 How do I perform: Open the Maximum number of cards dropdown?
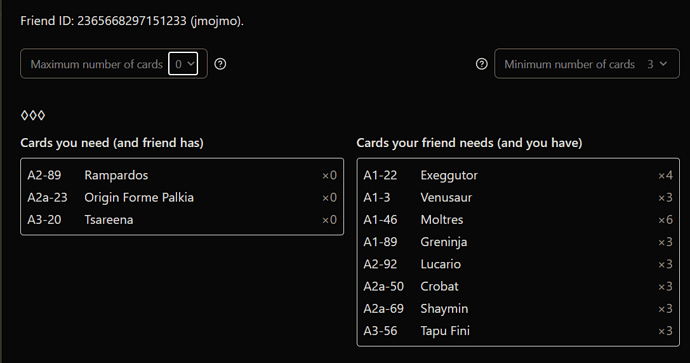tap(183, 64)
